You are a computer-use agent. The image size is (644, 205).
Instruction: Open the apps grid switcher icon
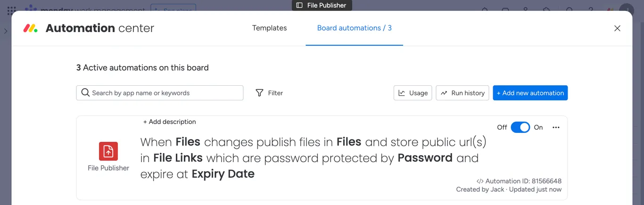click(12, 10)
